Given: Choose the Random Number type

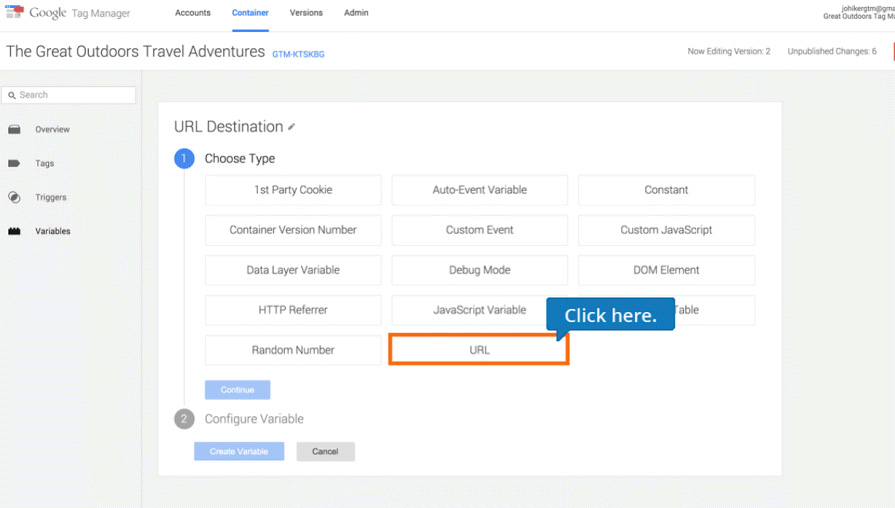Looking at the screenshot, I should [x=293, y=350].
